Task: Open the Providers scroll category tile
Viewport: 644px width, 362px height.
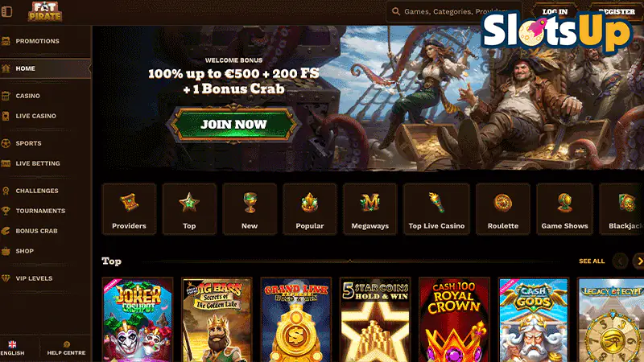Action: (x=129, y=209)
